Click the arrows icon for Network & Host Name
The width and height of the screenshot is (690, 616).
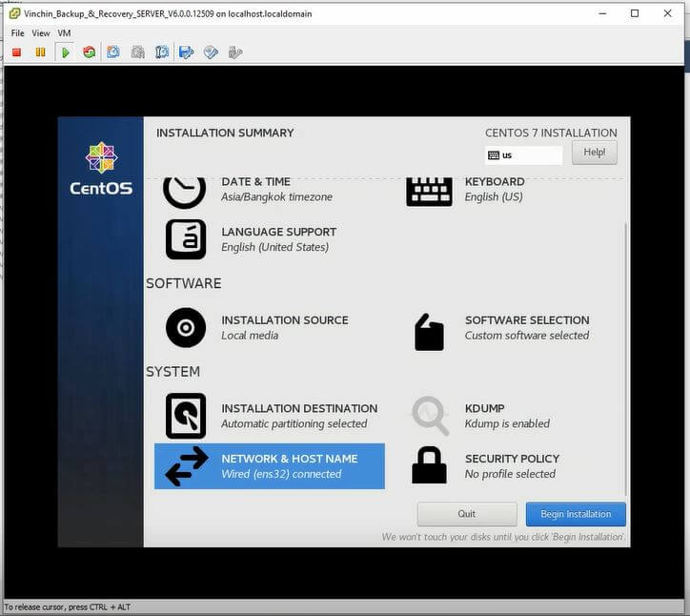[x=187, y=466]
